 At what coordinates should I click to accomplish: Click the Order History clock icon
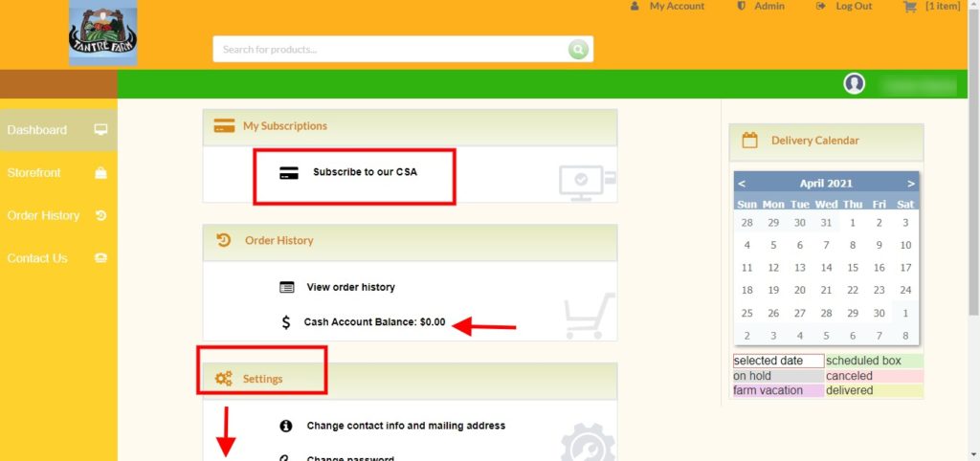(224, 240)
